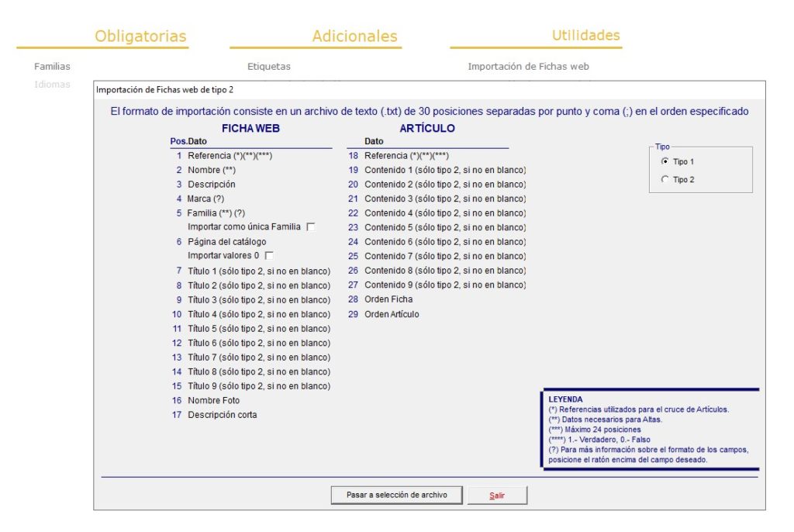Click the Familia (**) (?) field label
The width and height of the screenshot is (794, 532).
216,212
